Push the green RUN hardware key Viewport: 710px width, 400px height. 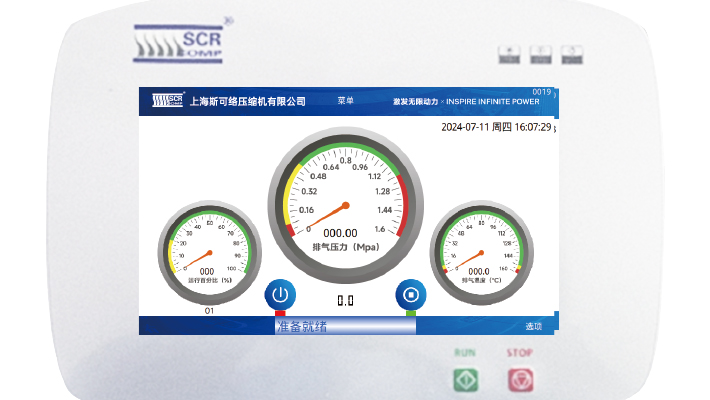click(x=465, y=380)
